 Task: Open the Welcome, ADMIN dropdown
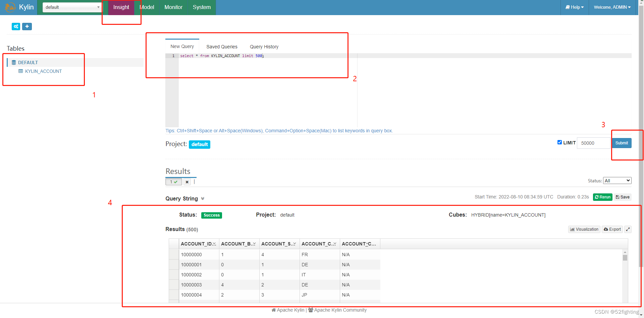612,7
